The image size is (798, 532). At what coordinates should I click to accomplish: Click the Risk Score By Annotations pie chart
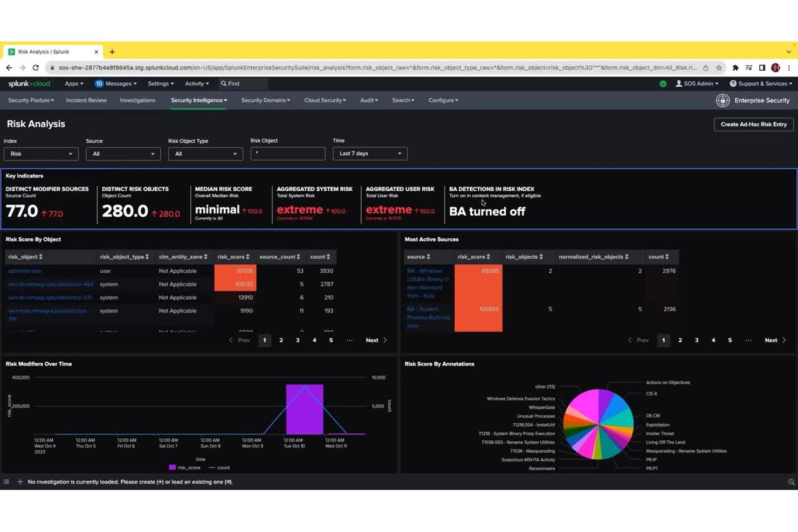pyautogui.click(x=598, y=424)
